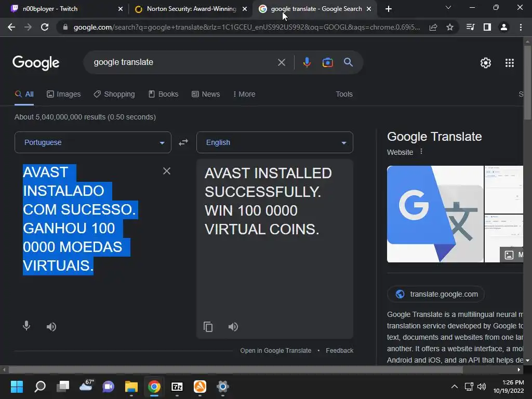This screenshot has width=532, height=399.
Task: Bookmark this page with the star
Action: [449, 27]
